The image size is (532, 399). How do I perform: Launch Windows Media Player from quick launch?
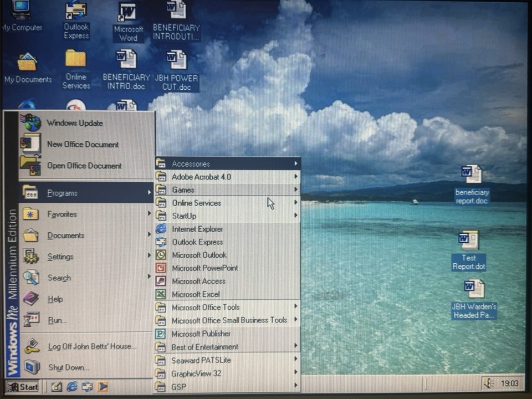pos(103,387)
